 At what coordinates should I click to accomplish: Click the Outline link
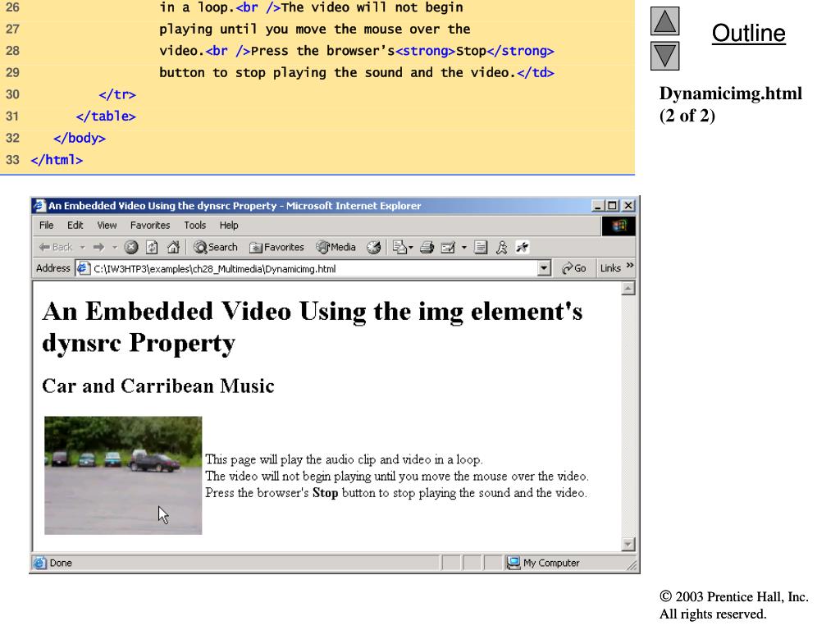click(748, 33)
